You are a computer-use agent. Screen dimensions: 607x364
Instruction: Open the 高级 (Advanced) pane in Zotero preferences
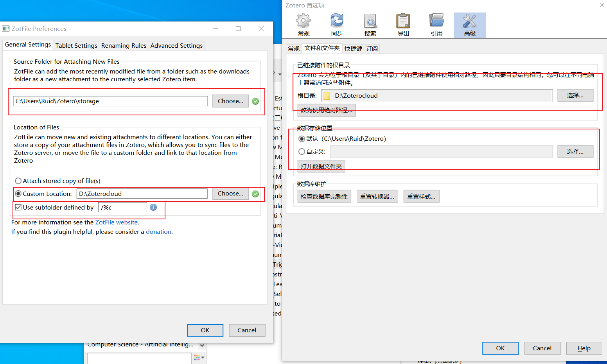coord(470,25)
